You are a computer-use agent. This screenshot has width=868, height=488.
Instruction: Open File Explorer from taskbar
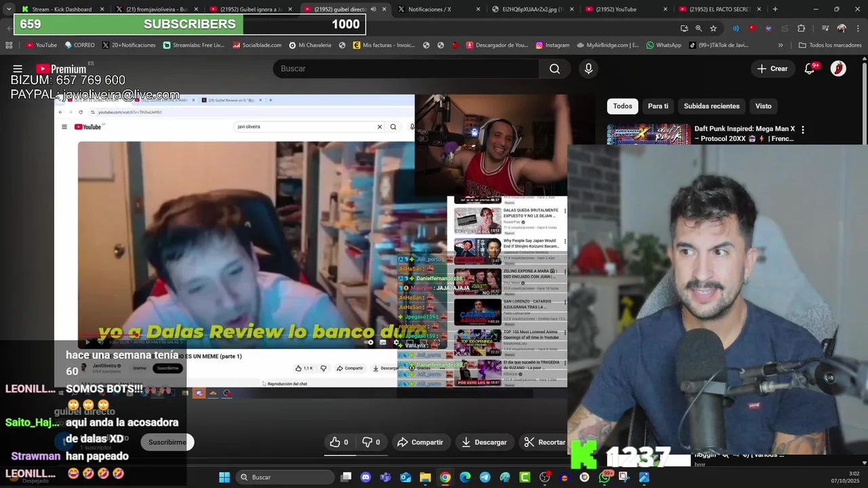[x=425, y=477]
